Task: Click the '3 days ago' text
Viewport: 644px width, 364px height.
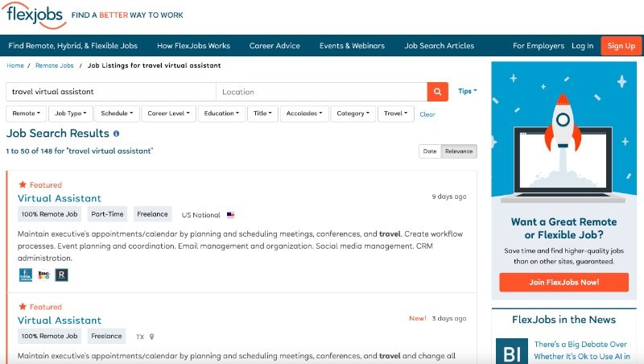Action: [449, 318]
